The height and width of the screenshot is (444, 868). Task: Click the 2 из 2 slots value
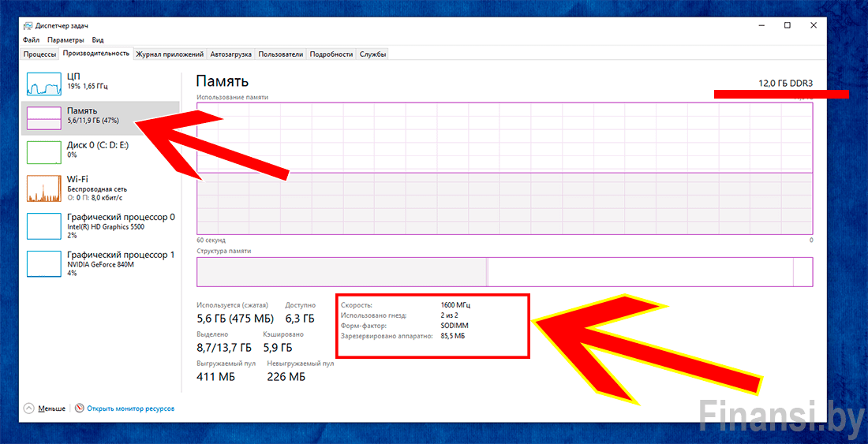451,315
